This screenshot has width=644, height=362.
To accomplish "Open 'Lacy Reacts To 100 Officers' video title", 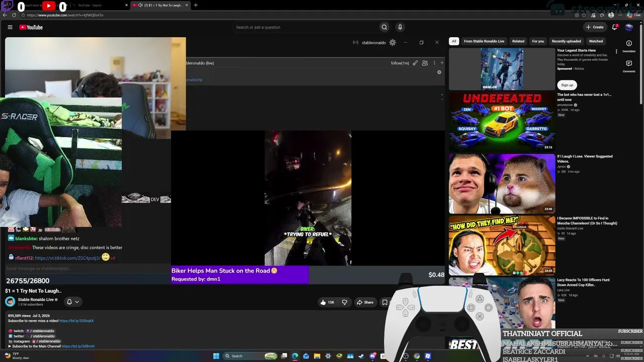I will click(584, 282).
